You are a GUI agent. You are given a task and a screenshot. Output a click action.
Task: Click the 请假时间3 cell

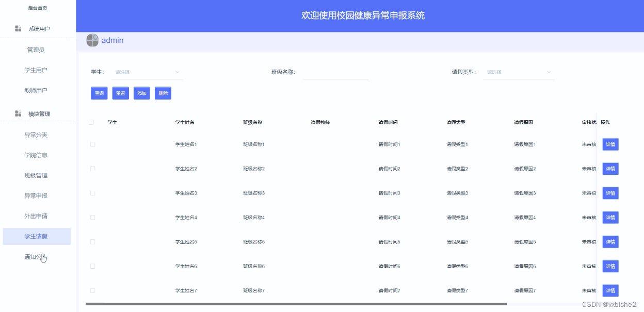click(x=390, y=193)
